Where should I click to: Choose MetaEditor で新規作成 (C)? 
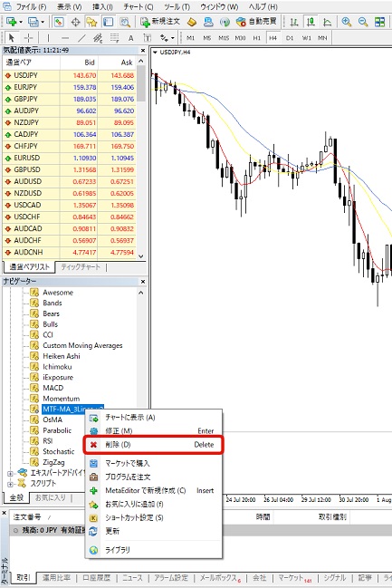coord(154,490)
